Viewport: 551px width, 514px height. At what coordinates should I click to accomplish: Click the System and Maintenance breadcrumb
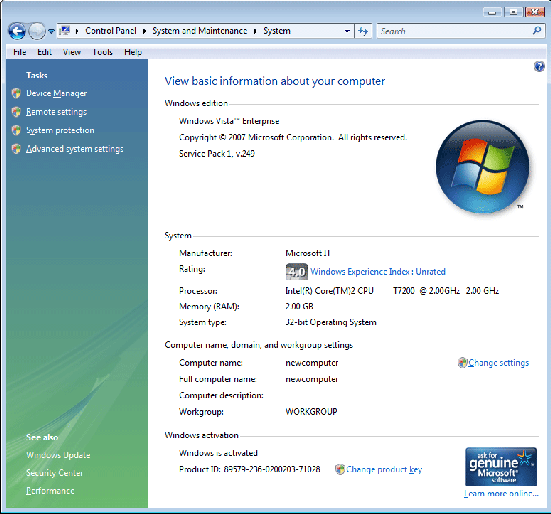pos(200,31)
